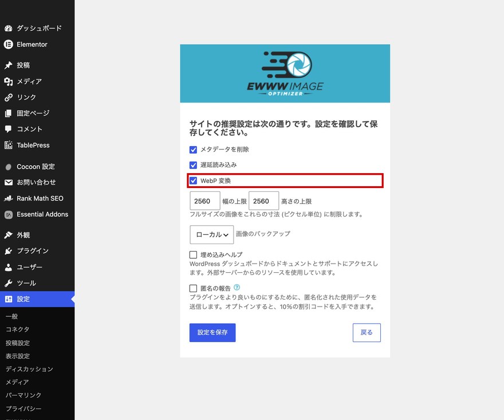
Task: Enable the 埋め込みヘルプ checkbox
Action: [x=193, y=255]
